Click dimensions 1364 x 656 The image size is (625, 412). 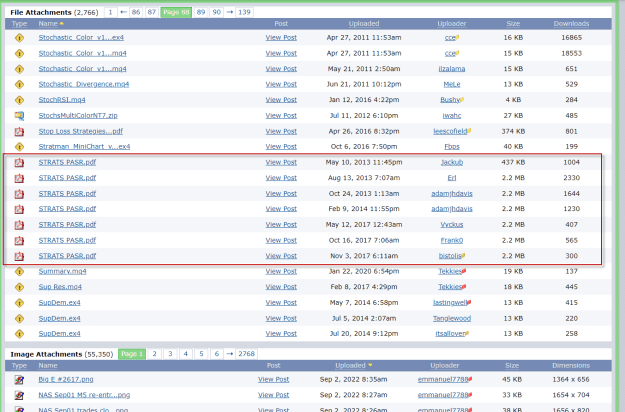coord(571,379)
